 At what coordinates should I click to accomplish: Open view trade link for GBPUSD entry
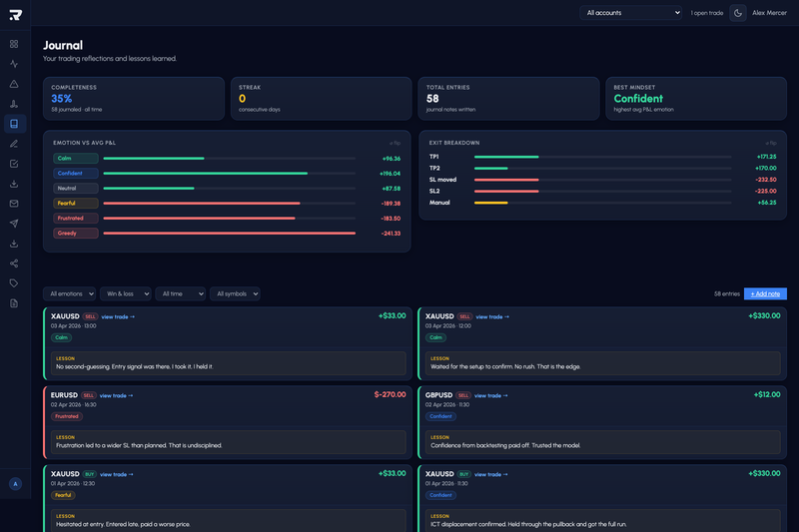click(x=490, y=395)
